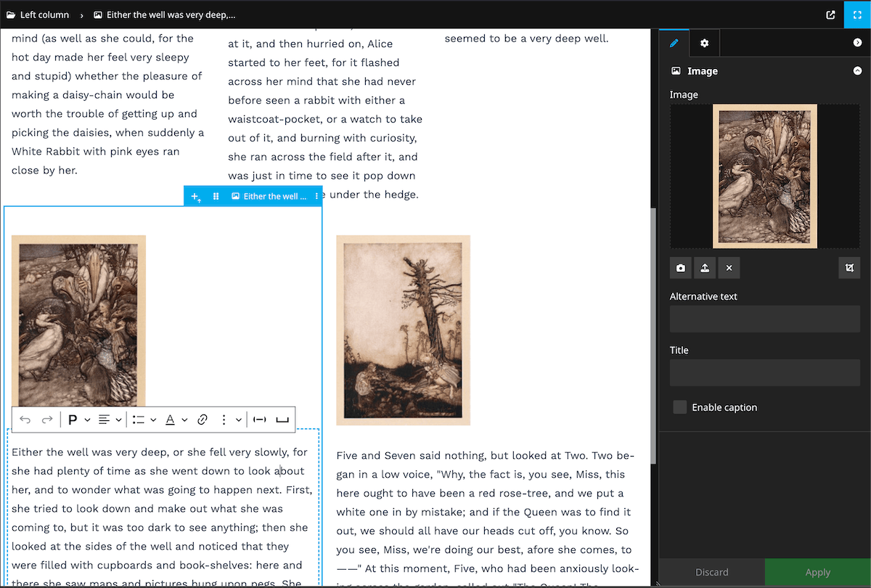Click the green Apply button
The image size is (871, 588).
pyautogui.click(x=818, y=572)
